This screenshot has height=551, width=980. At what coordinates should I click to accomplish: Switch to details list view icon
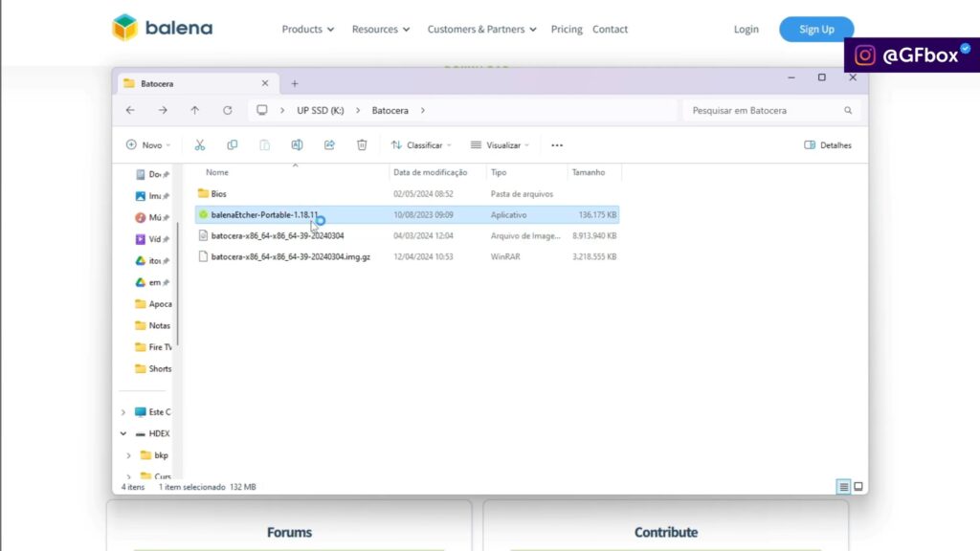click(844, 487)
